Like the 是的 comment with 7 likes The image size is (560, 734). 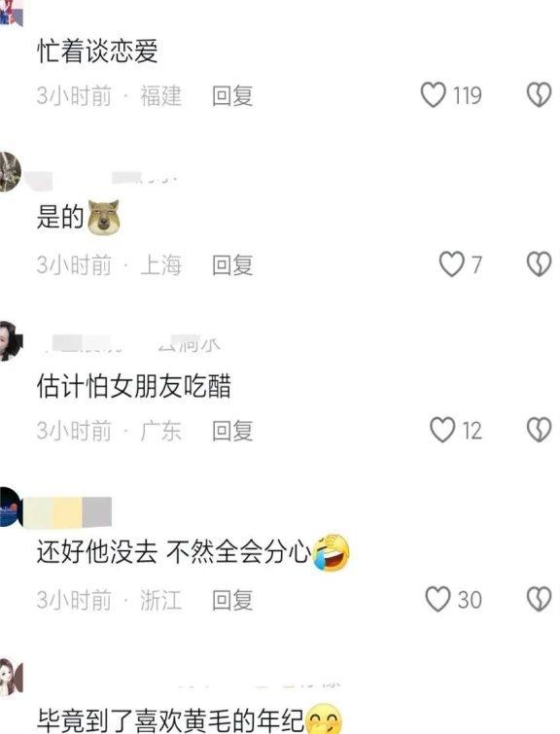pos(451,264)
